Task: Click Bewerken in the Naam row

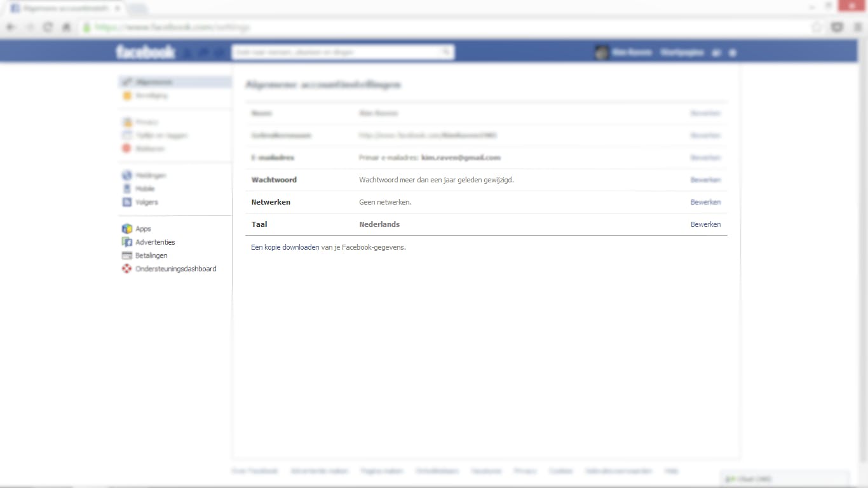Action: 705,113
